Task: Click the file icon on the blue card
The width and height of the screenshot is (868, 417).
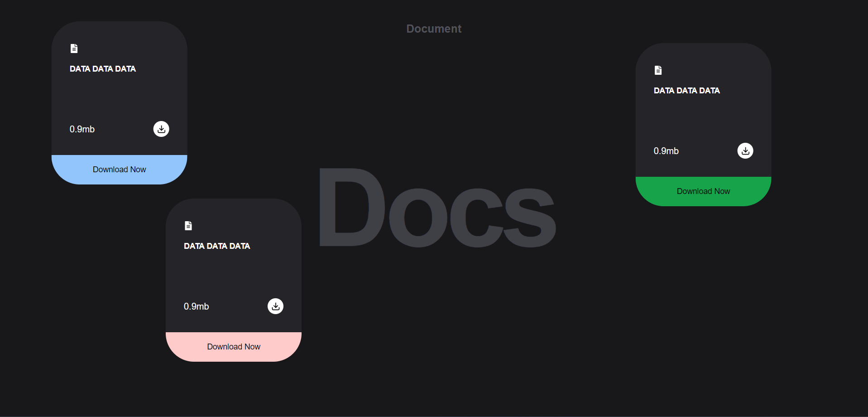Action: coord(74,48)
